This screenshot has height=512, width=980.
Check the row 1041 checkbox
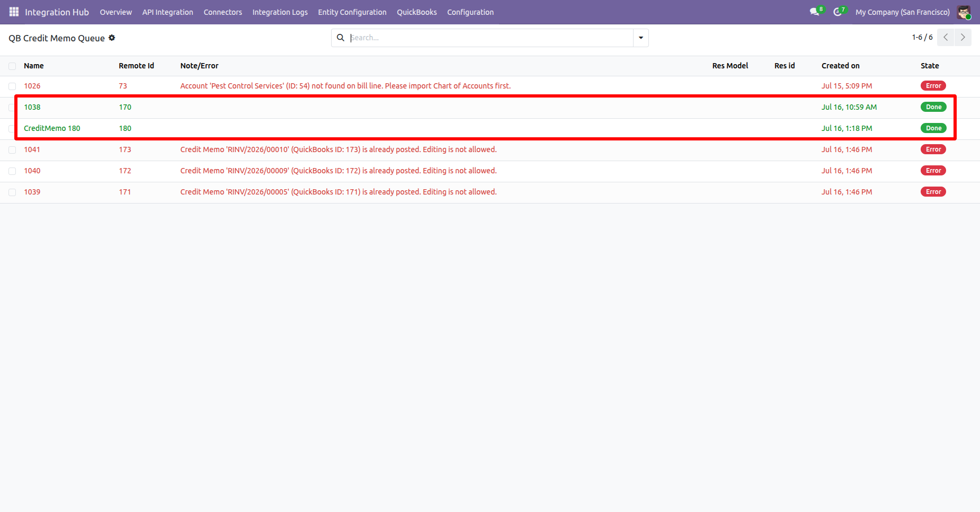click(x=12, y=150)
